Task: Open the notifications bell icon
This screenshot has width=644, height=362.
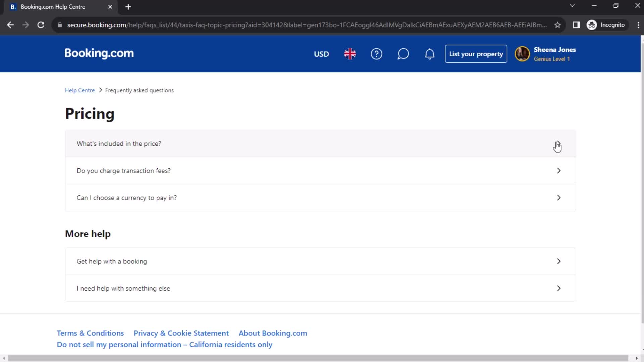Action: pyautogui.click(x=429, y=54)
